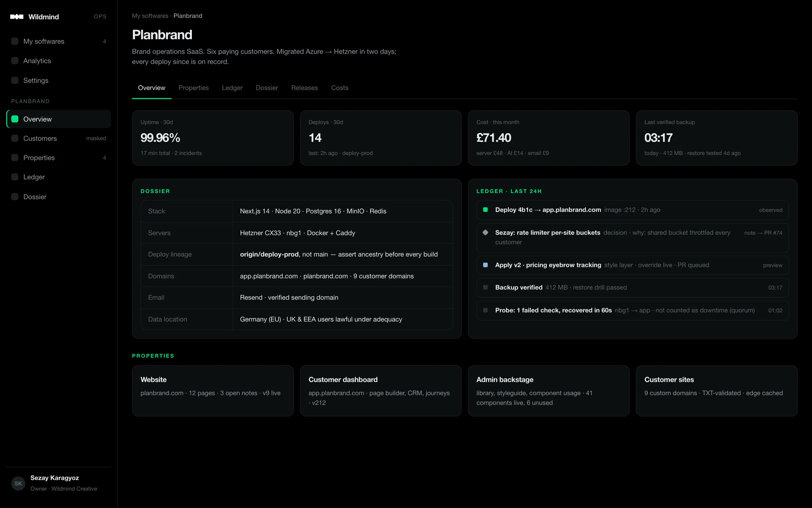Click the Stack row in Dossier table

tap(297, 211)
